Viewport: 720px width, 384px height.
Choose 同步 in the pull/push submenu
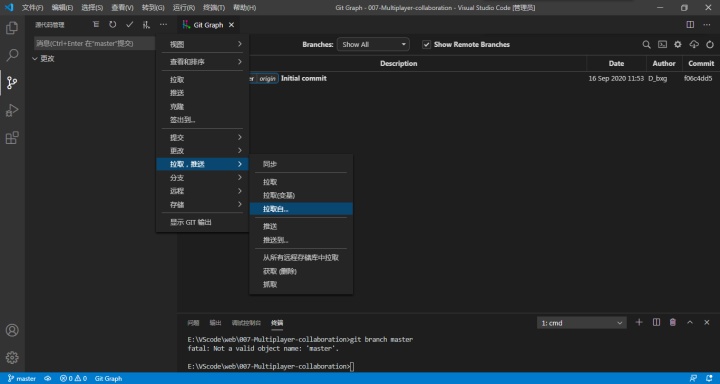(x=301, y=164)
